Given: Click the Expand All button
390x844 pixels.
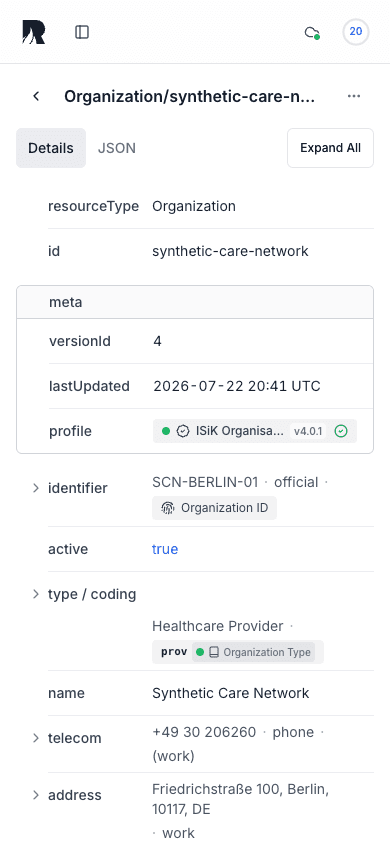Looking at the screenshot, I should click(x=330, y=148).
